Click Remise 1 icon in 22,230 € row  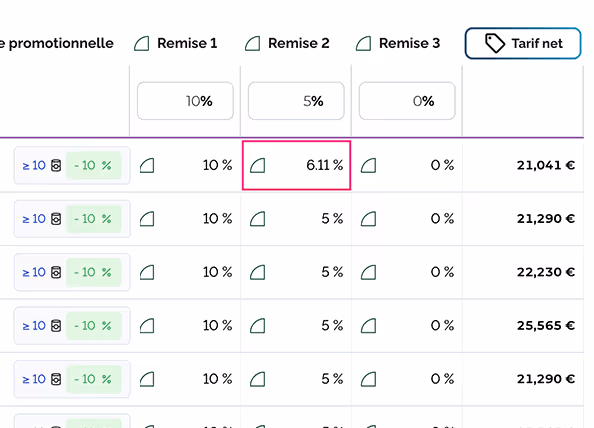click(x=147, y=272)
